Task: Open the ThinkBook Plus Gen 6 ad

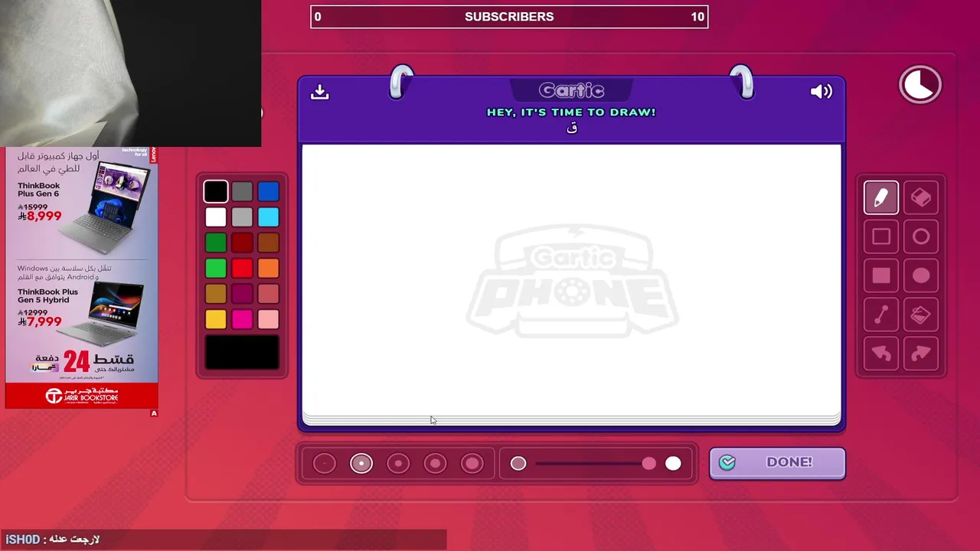Action: click(82, 203)
